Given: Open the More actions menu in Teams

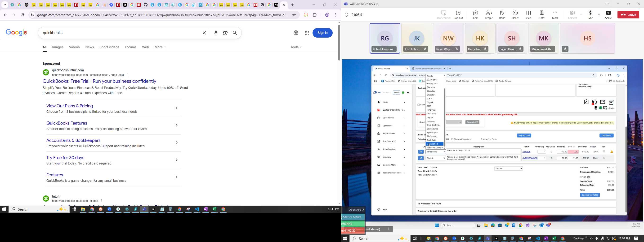Looking at the screenshot, I should tap(555, 15).
